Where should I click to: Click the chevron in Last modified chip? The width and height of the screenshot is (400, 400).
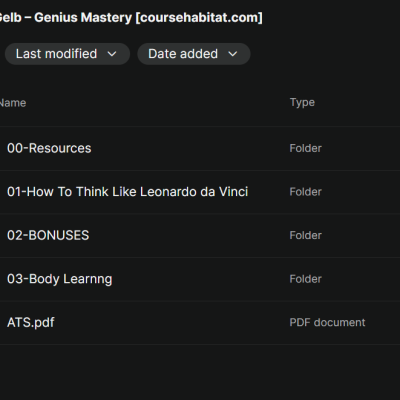click(112, 54)
